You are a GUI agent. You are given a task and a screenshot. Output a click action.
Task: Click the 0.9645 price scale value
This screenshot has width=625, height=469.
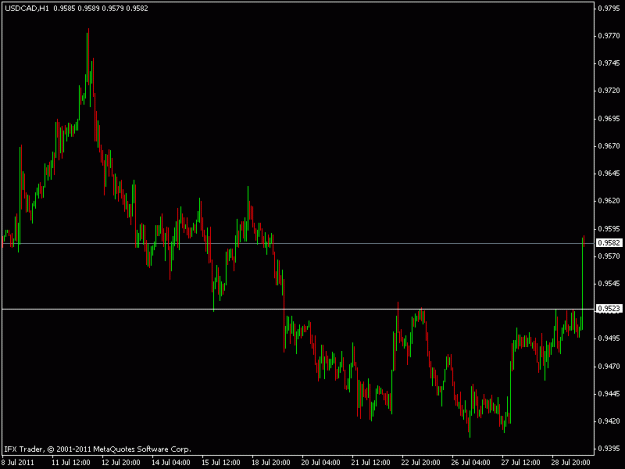click(609, 173)
